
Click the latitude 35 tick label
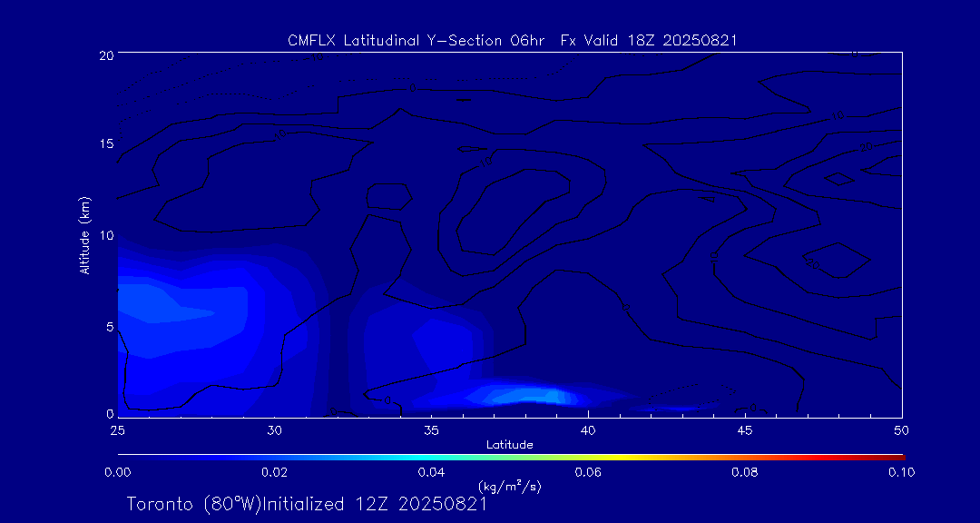(431, 429)
